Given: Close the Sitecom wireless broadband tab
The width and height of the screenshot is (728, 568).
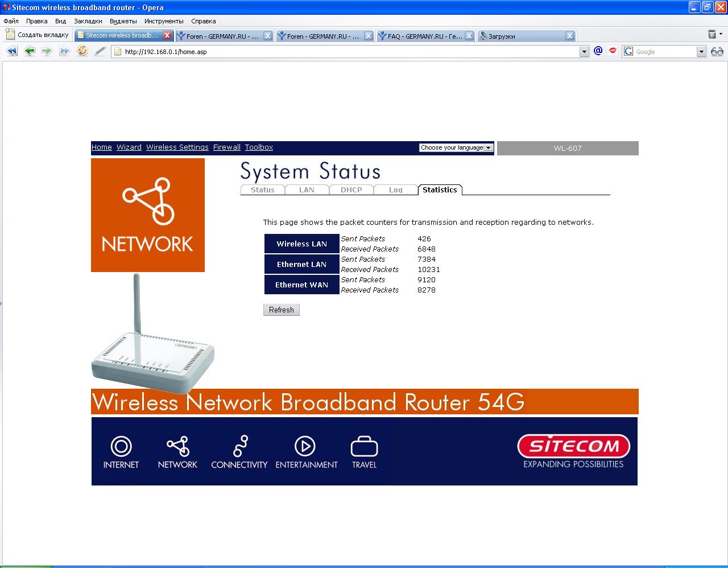Looking at the screenshot, I should [167, 35].
